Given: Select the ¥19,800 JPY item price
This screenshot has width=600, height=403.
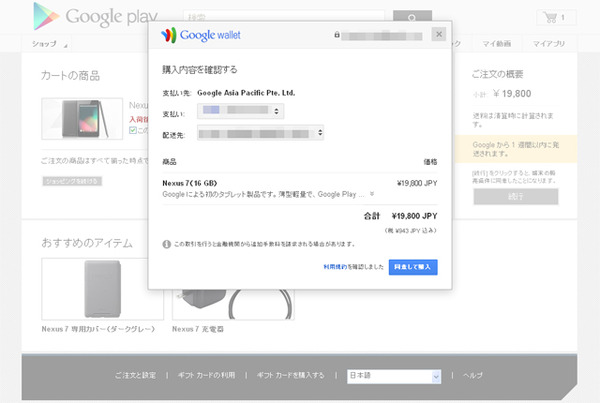Looking at the screenshot, I should pos(417,183).
